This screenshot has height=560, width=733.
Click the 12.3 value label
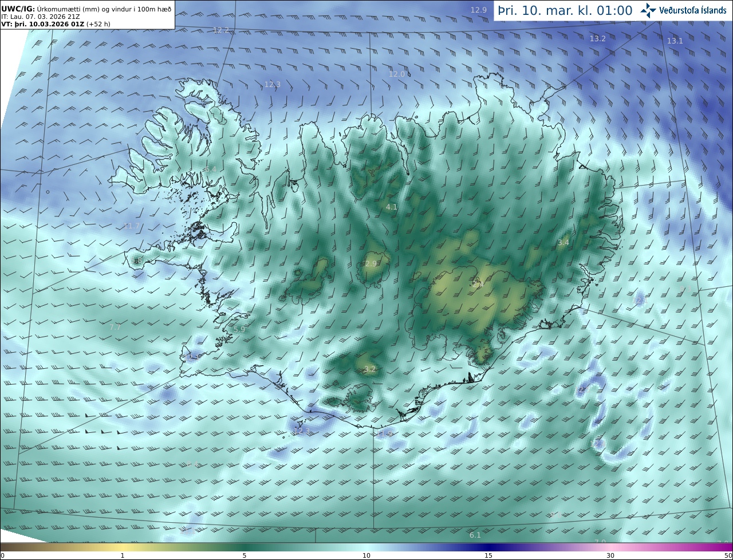272,84
